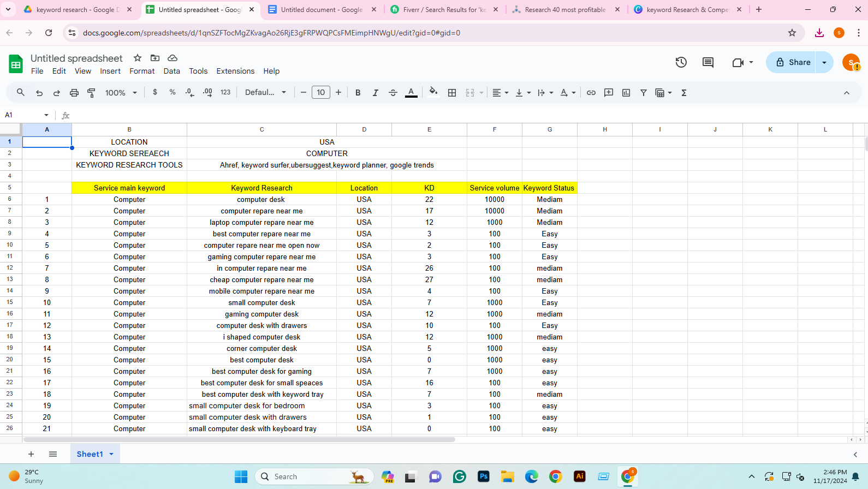868x489 pixels.
Task: Click the Share button
Action: pos(793,62)
